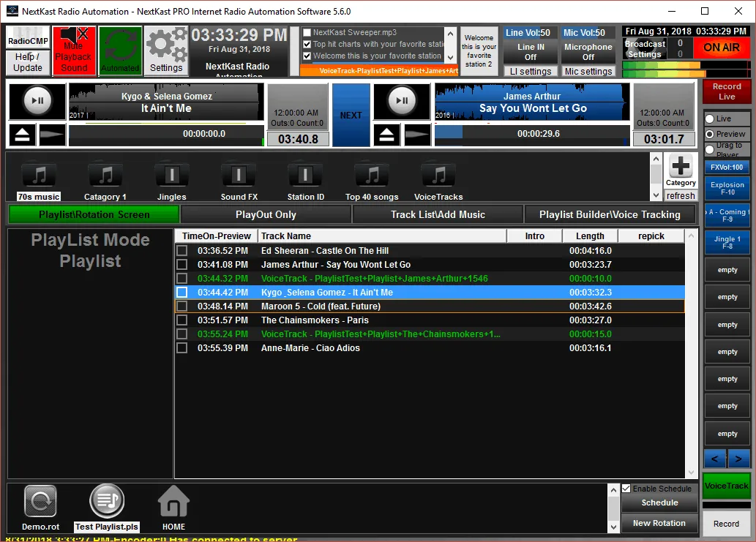Select the Live radio button
This screenshot has width=756, height=542.
point(709,118)
